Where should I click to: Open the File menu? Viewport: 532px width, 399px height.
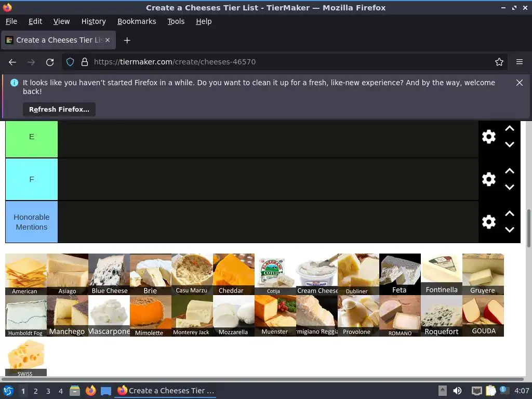coord(11,21)
